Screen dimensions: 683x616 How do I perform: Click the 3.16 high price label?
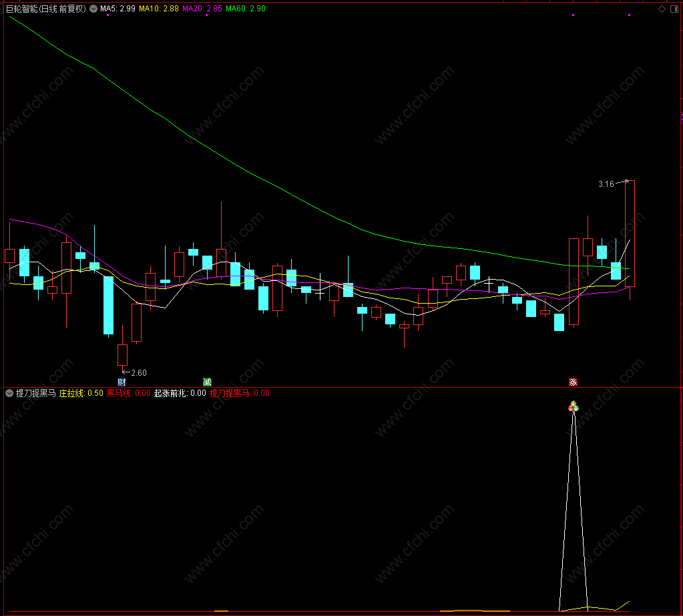click(x=606, y=184)
